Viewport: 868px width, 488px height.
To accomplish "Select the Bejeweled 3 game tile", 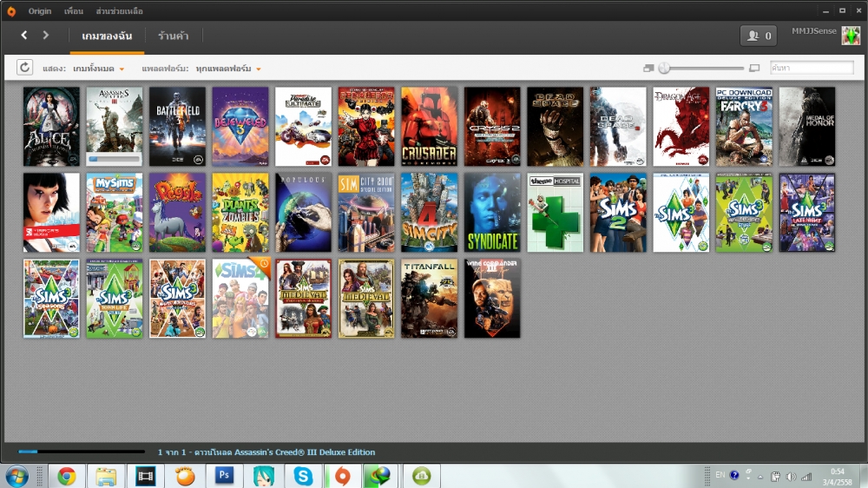I will tap(240, 126).
